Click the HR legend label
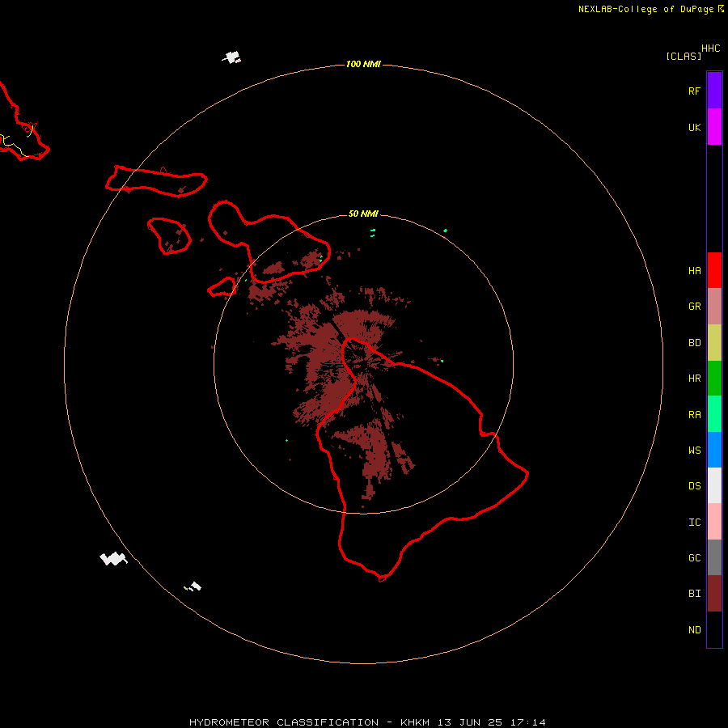 [694, 379]
